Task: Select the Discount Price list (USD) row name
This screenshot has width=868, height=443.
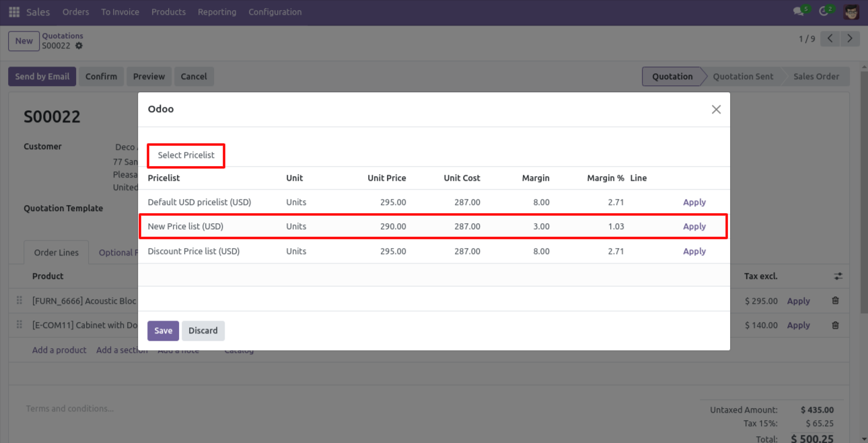Action: [x=194, y=251]
